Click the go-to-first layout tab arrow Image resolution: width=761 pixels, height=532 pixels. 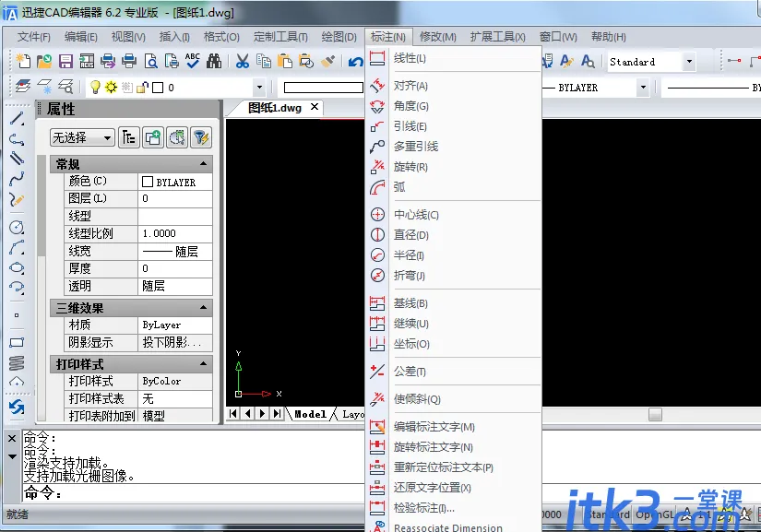233,413
